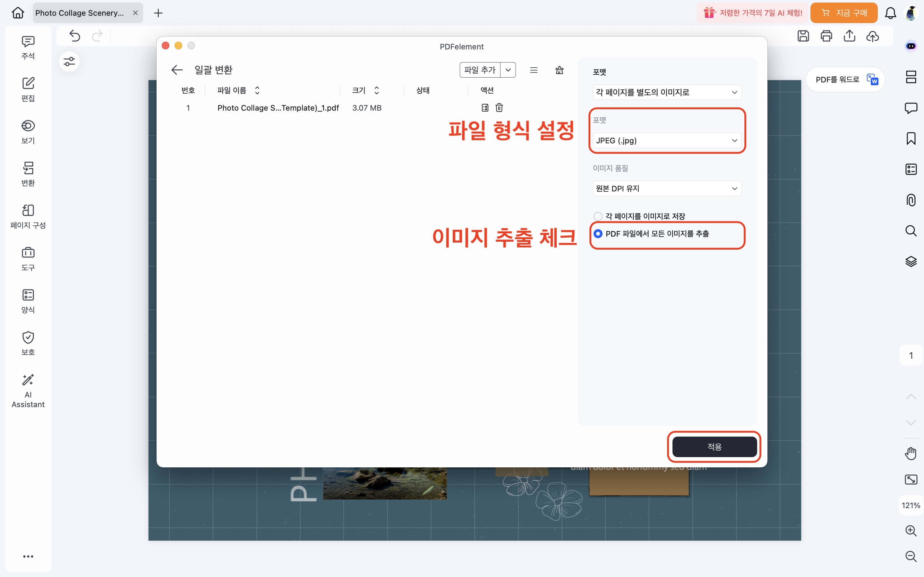Select the 각 페이지를 이미지로 저장 radio button
Screen dimensions: 924x577
598,216
